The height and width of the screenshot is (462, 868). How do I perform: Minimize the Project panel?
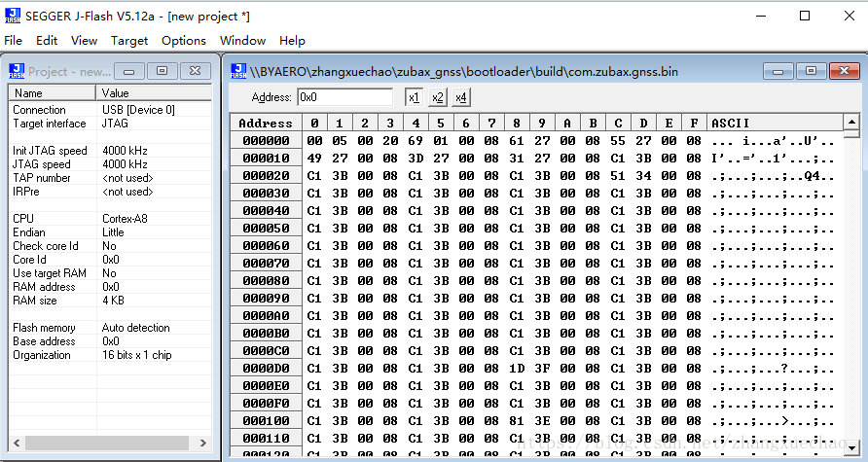tap(129, 71)
